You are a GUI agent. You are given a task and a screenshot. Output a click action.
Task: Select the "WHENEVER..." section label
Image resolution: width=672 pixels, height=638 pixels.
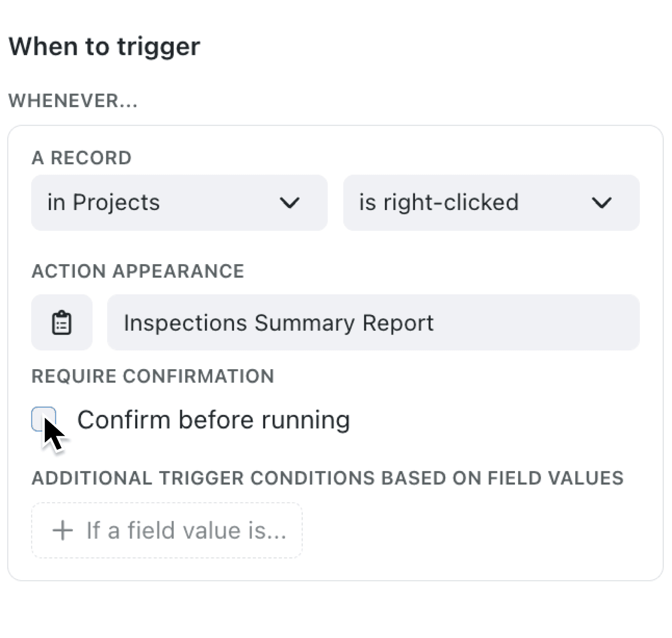(x=74, y=101)
